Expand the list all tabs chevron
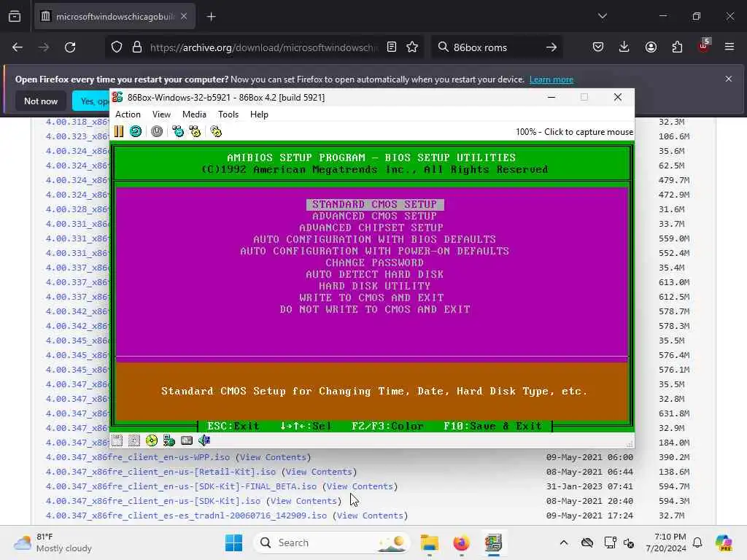747x560 pixels. [602, 16]
